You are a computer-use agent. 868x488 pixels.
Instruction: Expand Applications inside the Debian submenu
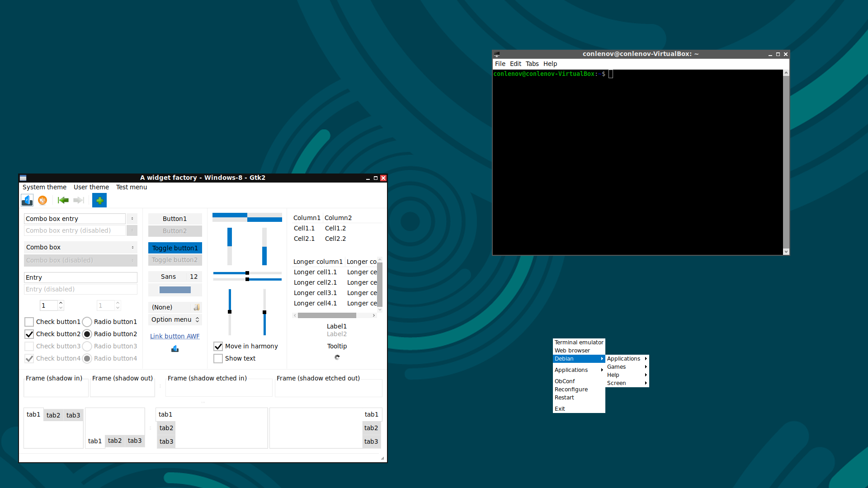[x=627, y=359]
